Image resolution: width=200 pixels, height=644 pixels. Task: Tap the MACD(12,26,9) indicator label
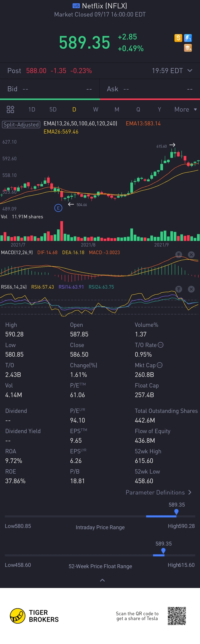(x=17, y=252)
